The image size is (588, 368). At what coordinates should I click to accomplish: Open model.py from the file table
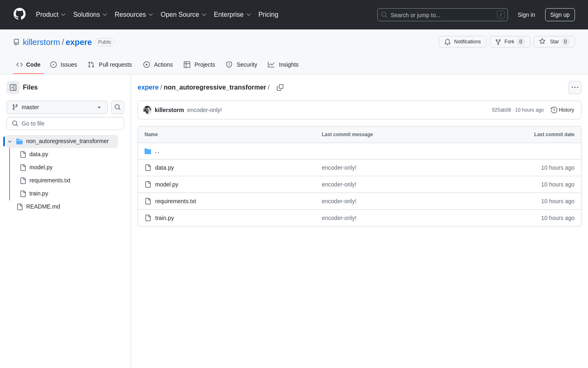(167, 184)
